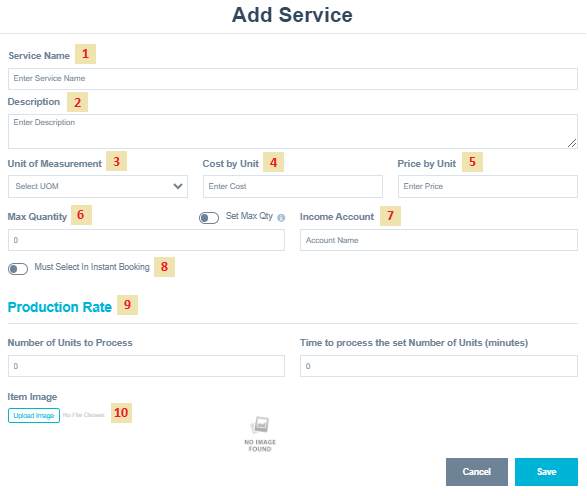The width and height of the screenshot is (587, 496).
Task: Click the Time to process minutes field
Action: tap(439, 366)
